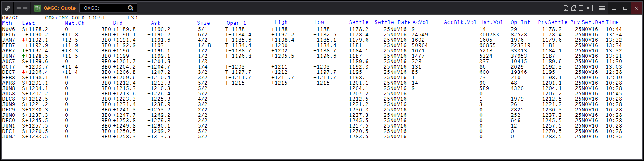
Task: Select the APR8 contract month
Action: coord(9,83)
